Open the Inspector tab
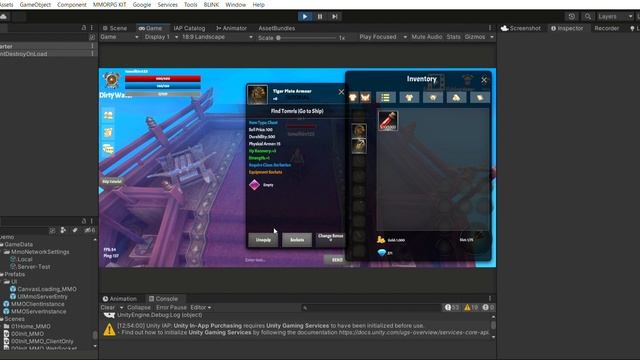Screen dimensions: 640x360 pyautogui.click(x=567, y=28)
